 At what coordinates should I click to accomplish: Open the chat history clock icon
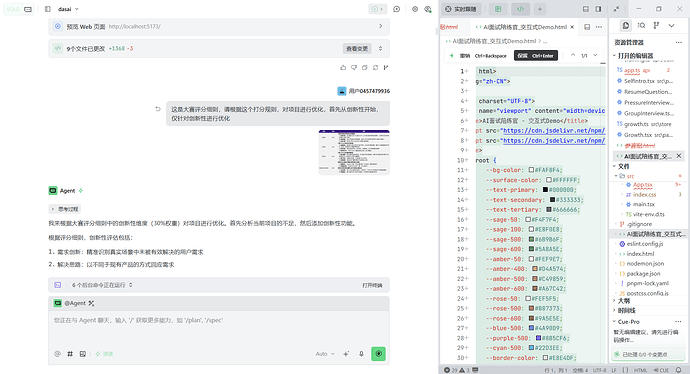396,9
